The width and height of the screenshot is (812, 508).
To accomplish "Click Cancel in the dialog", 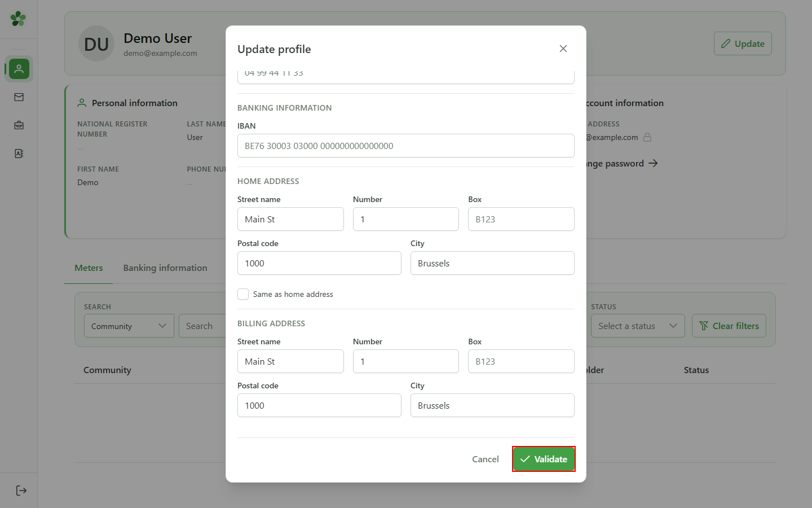I will (x=486, y=459).
